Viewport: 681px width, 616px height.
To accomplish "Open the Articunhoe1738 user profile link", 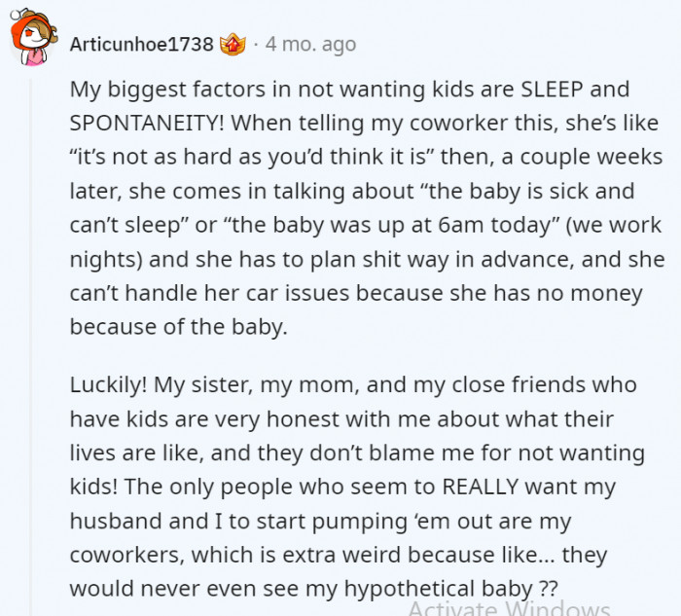I will pos(142,45).
